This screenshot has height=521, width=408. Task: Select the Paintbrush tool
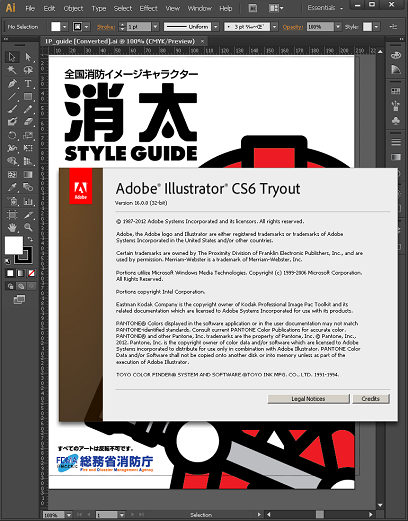pyautogui.click(x=12, y=109)
